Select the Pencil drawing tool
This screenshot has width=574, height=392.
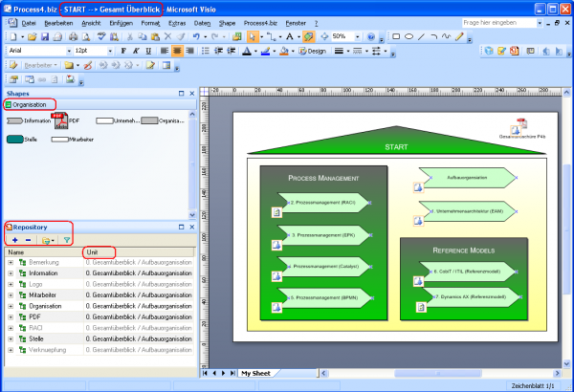(459, 35)
